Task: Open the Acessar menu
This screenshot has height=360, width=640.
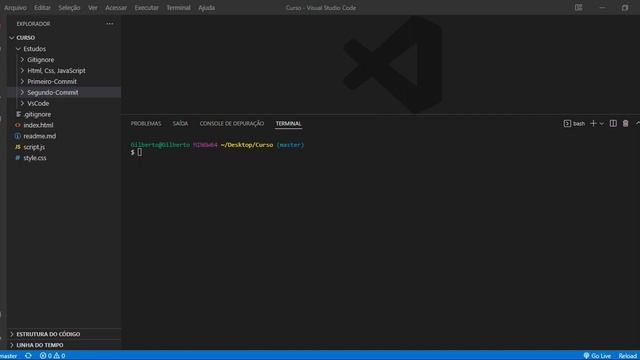Action: pyautogui.click(x=116, y=8)
